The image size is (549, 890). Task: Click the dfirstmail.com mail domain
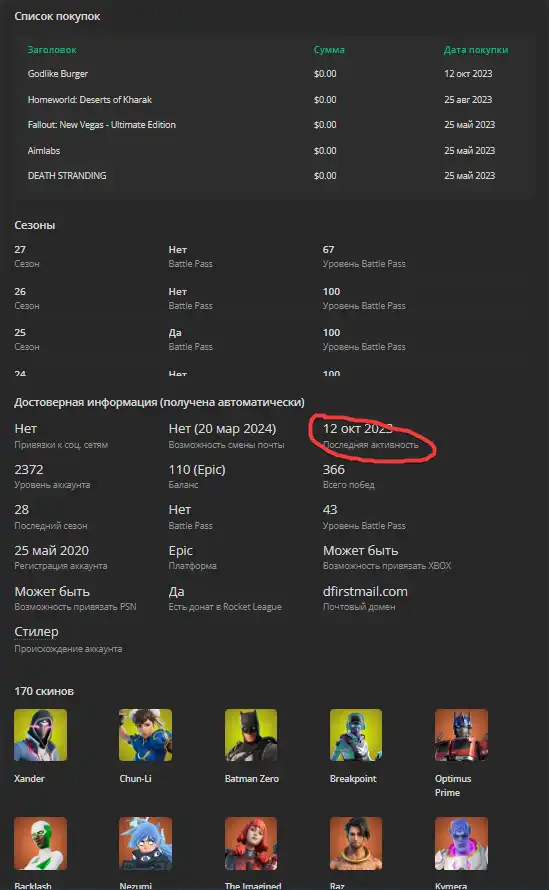click(x=365, y=591)
